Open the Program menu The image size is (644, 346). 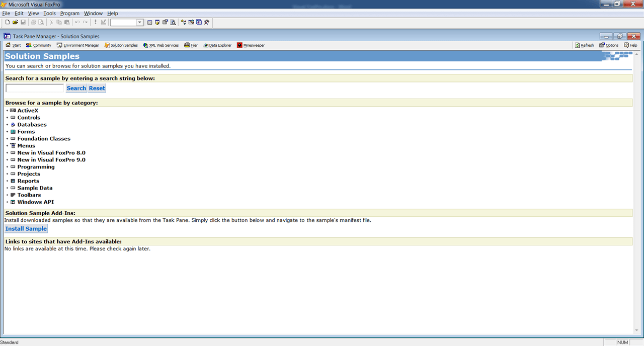70,13
